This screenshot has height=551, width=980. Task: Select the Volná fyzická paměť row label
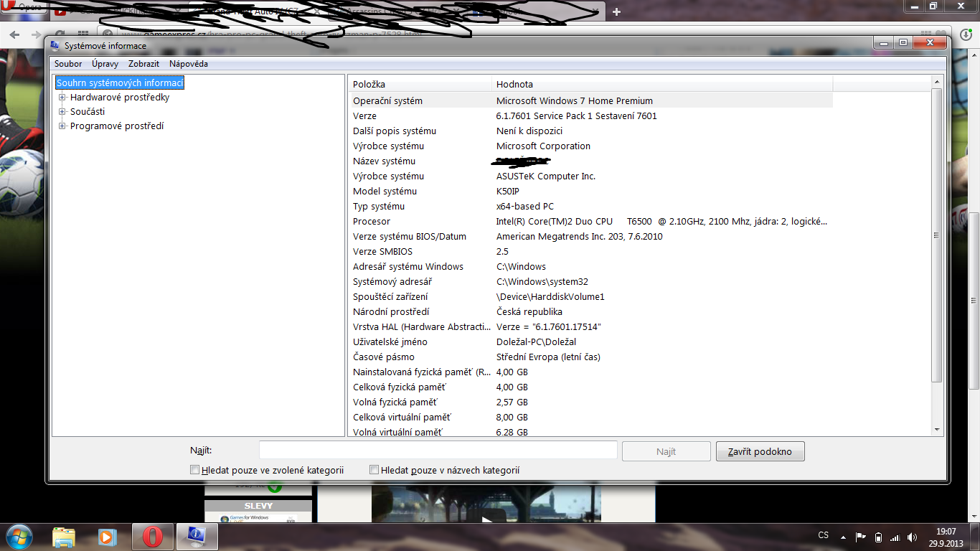click(395, 402)
